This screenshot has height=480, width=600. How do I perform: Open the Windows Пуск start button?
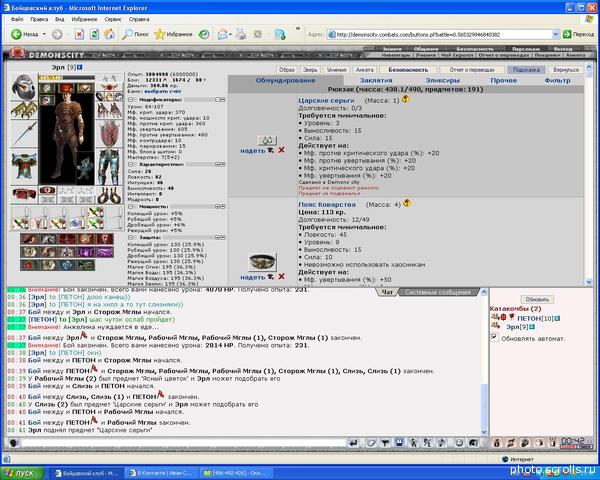22,473
